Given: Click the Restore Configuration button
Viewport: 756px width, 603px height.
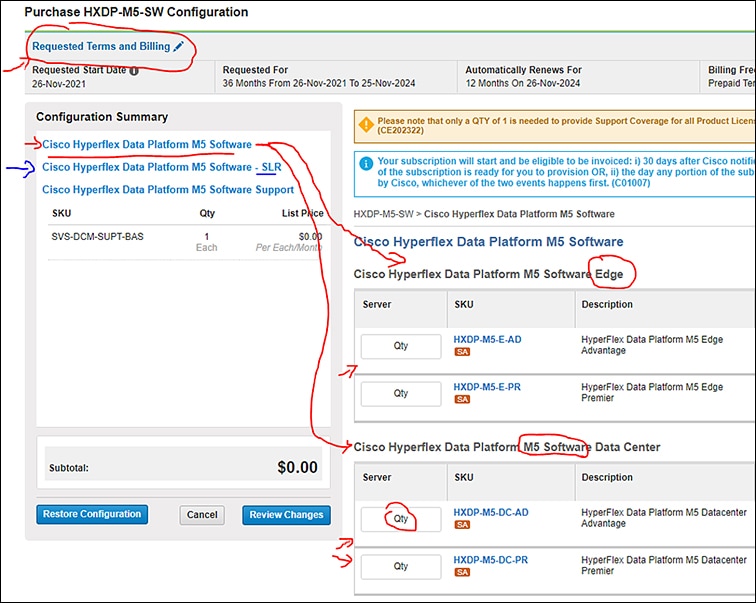Looking at the screenshot, I should (92, 514).
